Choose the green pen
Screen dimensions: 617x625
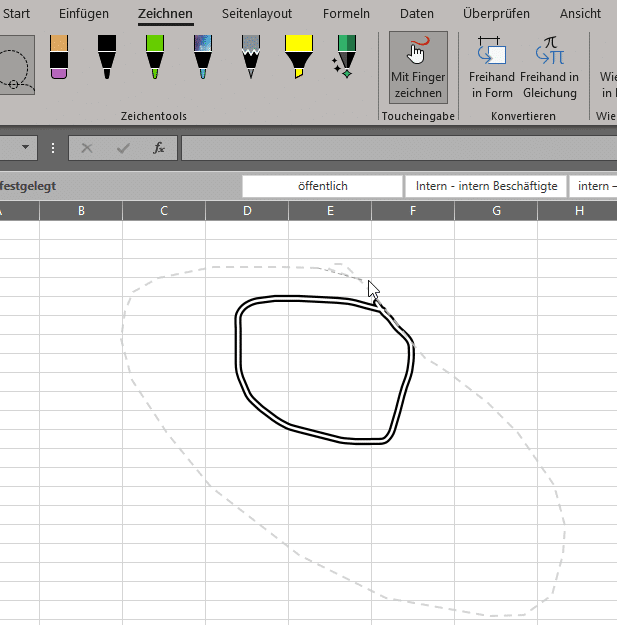coord(154,57)
